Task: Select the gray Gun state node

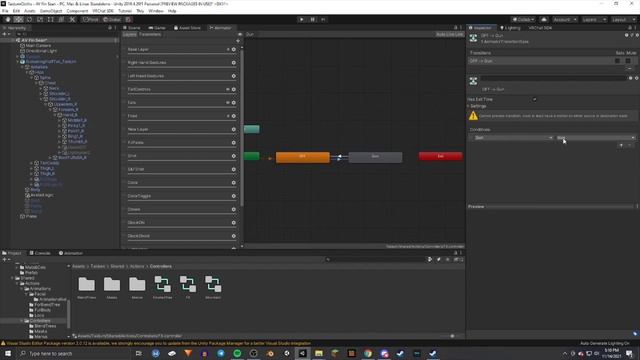Action: click(x=375, y=157)
